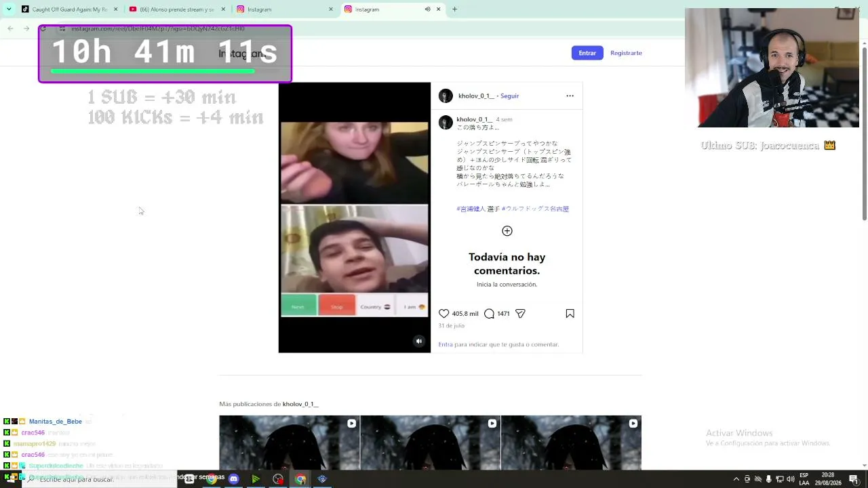The image size is (868, 488).
Task: Open kholov_0_1__ link under Más publicaciones
Action: 300,404
